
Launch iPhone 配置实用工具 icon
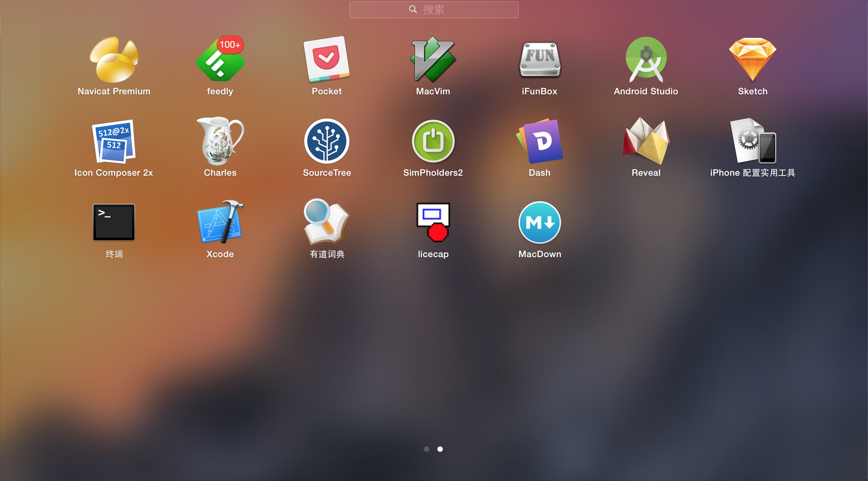753,141
